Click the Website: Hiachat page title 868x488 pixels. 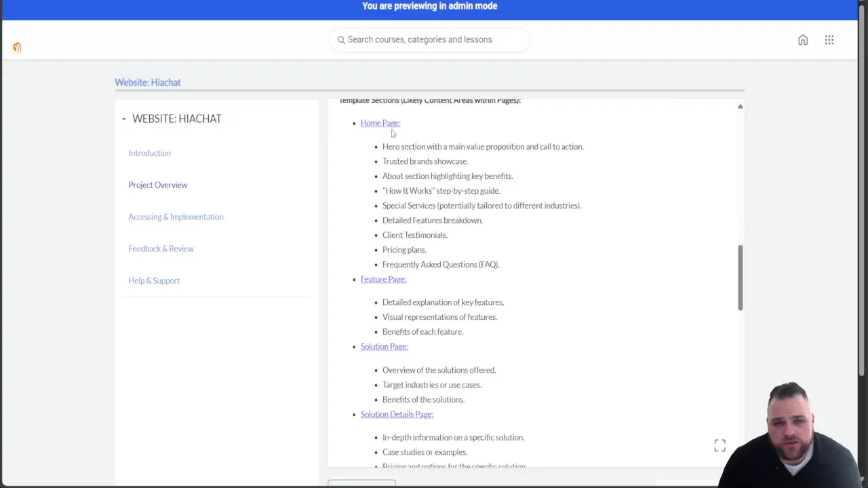point(148,82)
